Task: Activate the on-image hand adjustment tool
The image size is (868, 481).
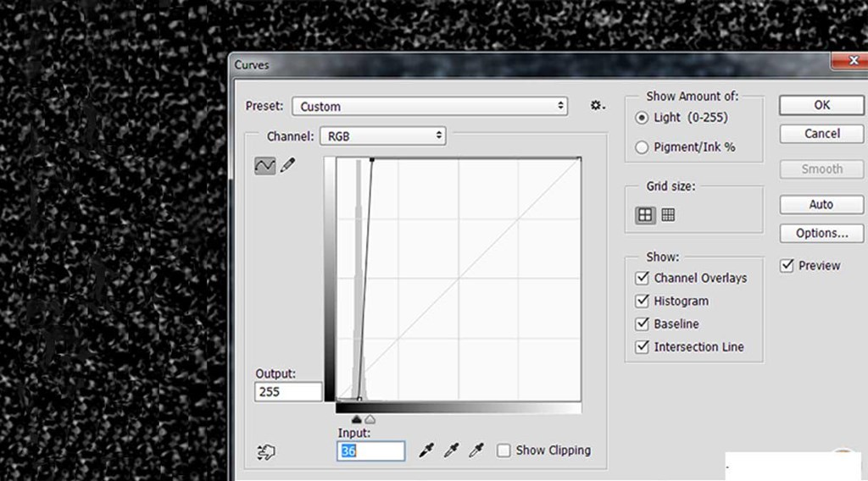Action: click(266, 451)
